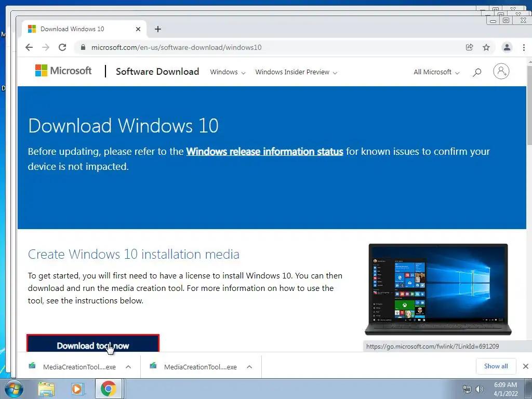Expand options for second MediaCreationTool download
The height and width of the screenshot is (399, 532).
pos(249,367)
